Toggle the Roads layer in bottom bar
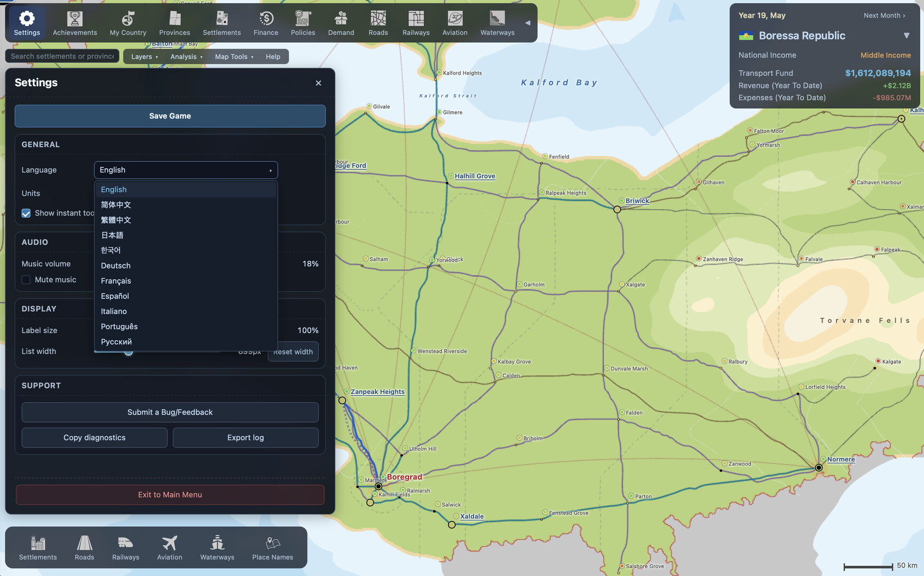 pos(84,548)
